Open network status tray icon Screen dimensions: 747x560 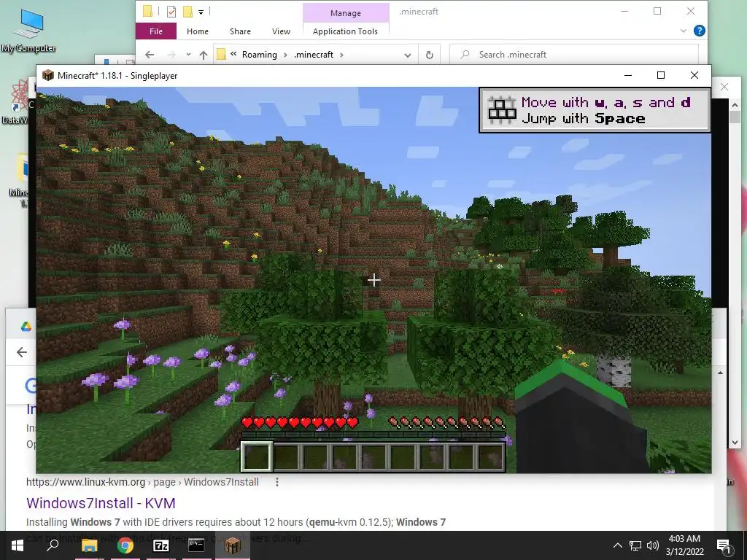pos(635,545)
